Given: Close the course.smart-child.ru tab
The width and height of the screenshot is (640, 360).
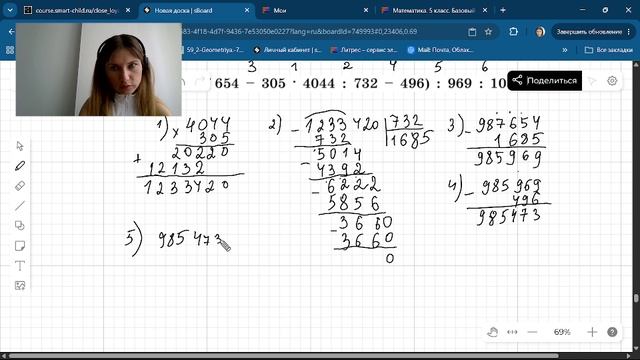Looking at the screenshot, I should 128,10.
